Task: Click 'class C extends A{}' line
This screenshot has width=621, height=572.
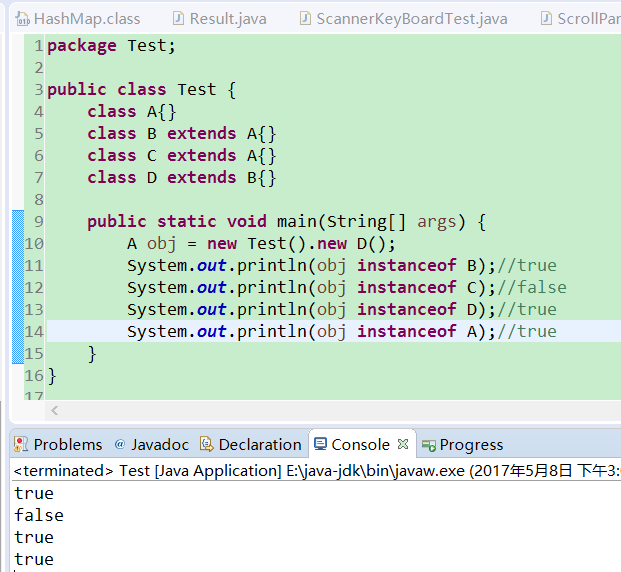Action: 182,156
